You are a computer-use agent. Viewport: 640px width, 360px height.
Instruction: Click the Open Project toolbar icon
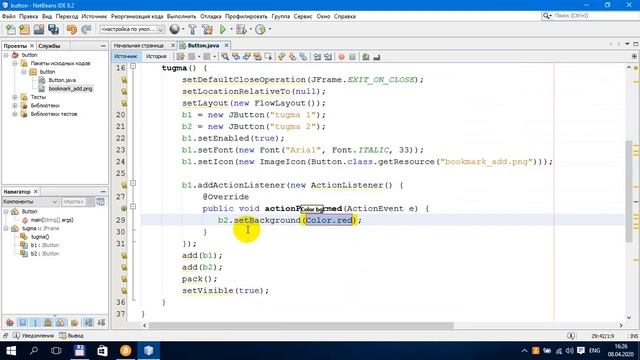pos(39,29)
